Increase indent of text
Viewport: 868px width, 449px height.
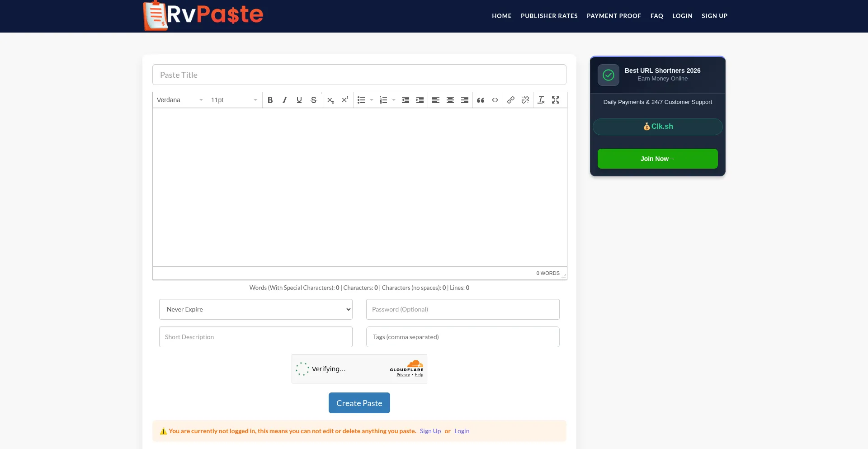point(420,100)
